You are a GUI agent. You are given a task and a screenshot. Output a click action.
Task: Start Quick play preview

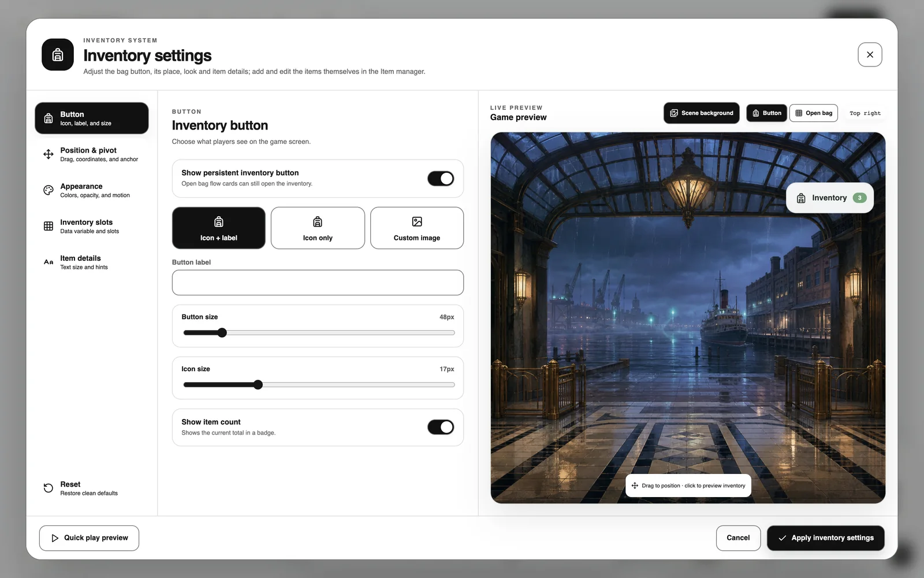(89, 538)
